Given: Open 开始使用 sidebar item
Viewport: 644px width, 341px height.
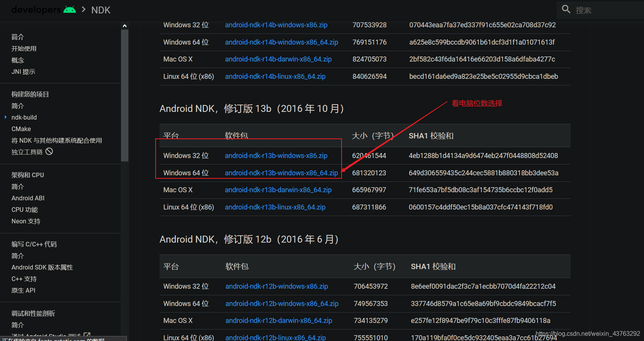Looking at the screenshot, I should tap(24, 48).
